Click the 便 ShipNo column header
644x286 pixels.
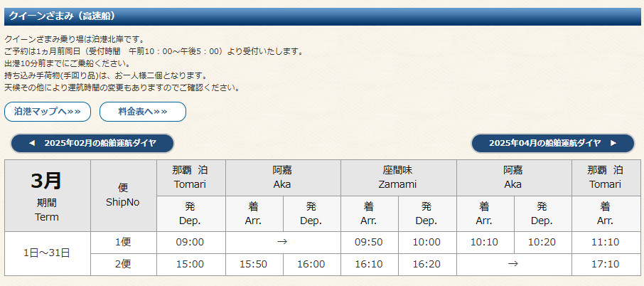pyautogui.click(x=124, y=196)
